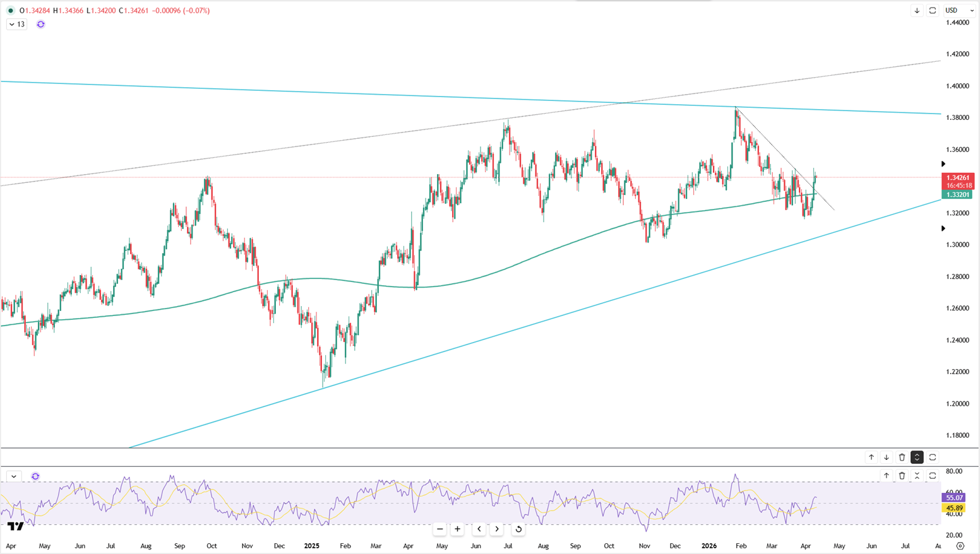Screen dimensions: 980x554
Task: Zoom out the chart with minus button
Action: pyautogui.click(x=440, y=529)
